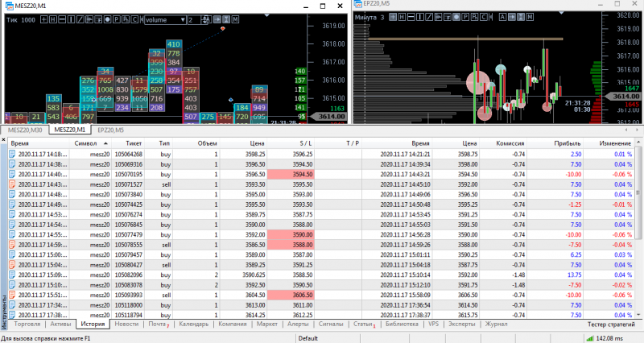
Task: Click the M icon in EPZ20,M5 toolbar
Action: [530, 17]
